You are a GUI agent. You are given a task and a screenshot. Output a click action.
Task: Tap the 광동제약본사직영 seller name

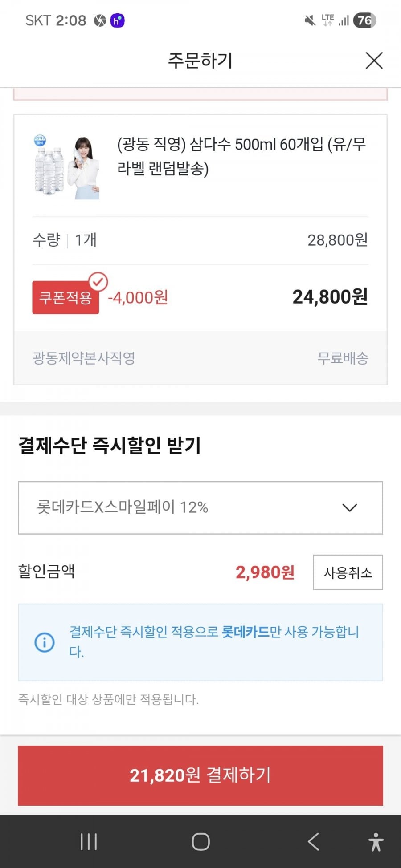coord(84,358)
